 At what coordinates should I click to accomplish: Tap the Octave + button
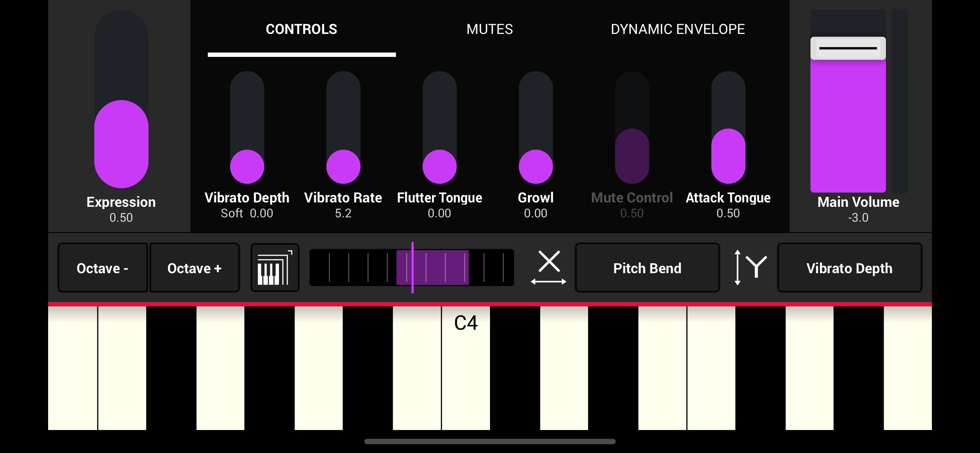pos(194,268)
